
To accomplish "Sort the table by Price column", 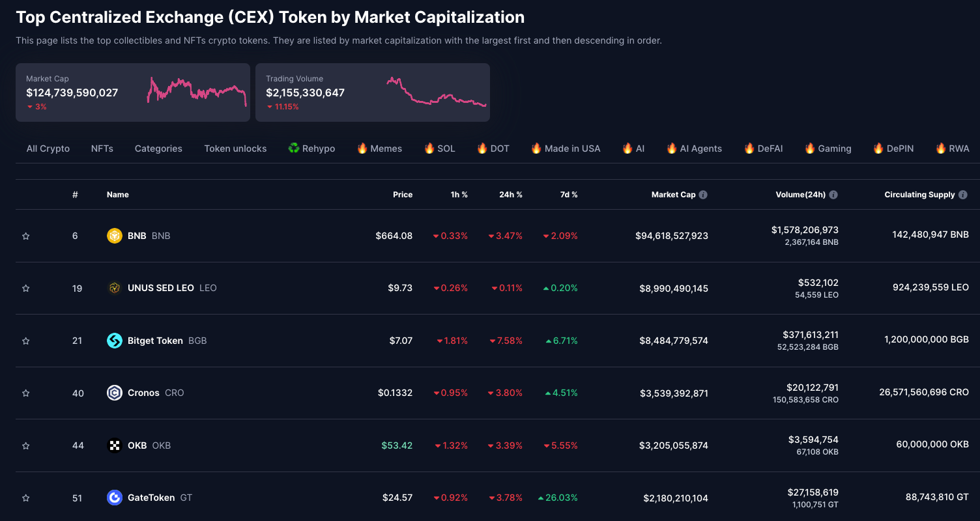I will (403, 194).
